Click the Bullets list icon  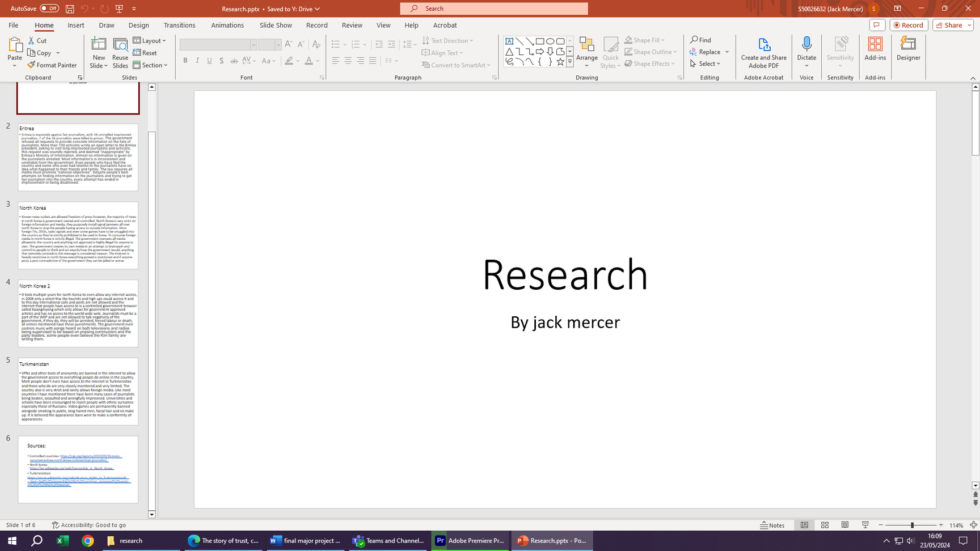pyautogui.click(x=336, y=44)
